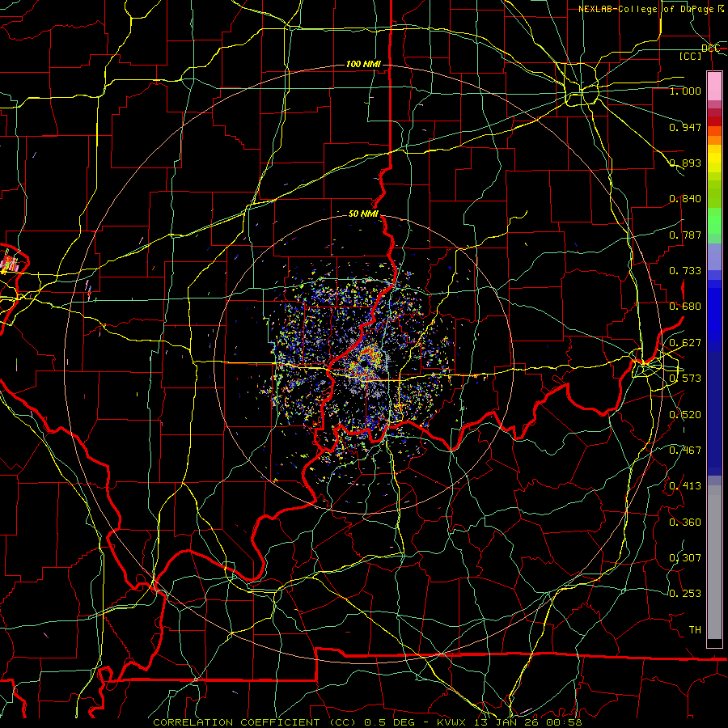Click the 100 NMI range ring label
Screen dimensions: 728x728
click(363, 64)
